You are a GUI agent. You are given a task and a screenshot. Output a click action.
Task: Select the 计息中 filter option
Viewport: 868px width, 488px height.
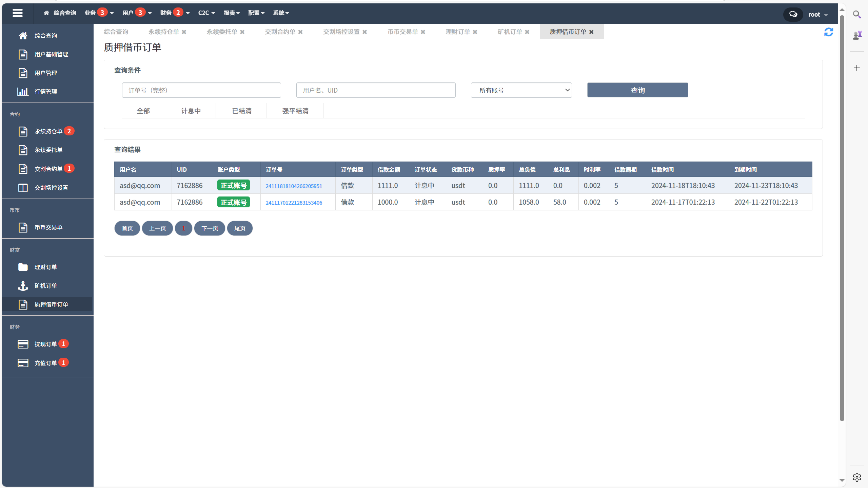pyautogui.click(x=190, y=111)
